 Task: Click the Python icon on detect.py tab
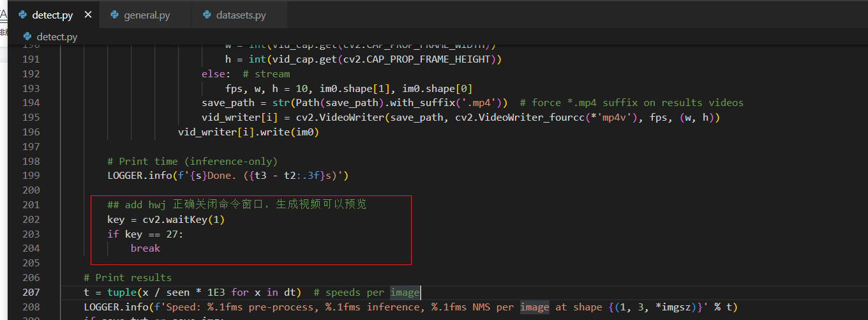click(x=23, y=15)
